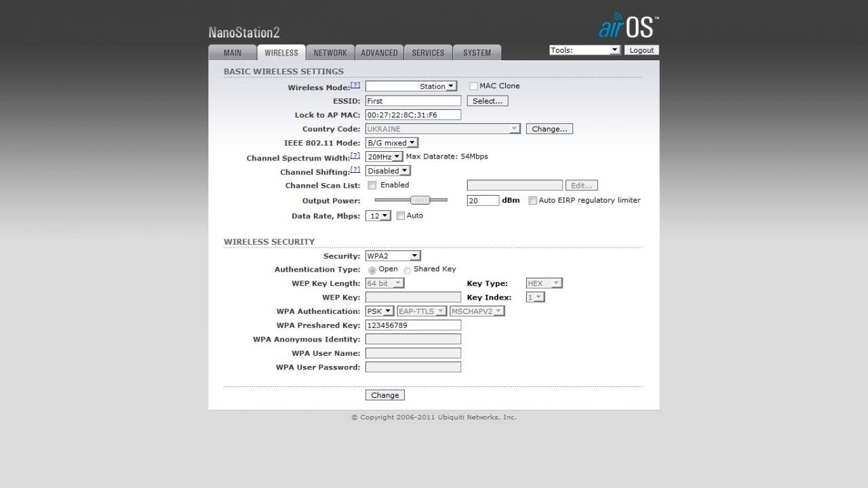Viewport: 868px width, 488px height.
Task: Open help for Channel Shifting
Action: (355, 169)
